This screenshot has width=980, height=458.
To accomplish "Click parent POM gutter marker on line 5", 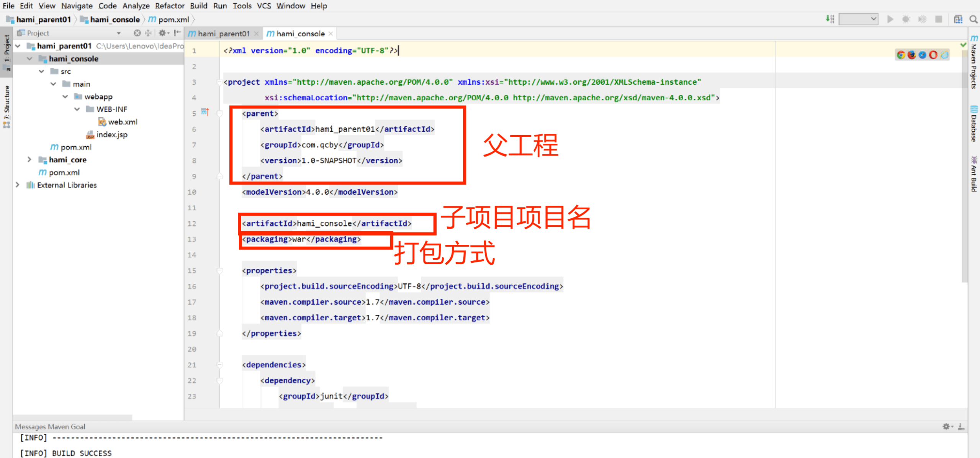I will [x=205, y=112].
